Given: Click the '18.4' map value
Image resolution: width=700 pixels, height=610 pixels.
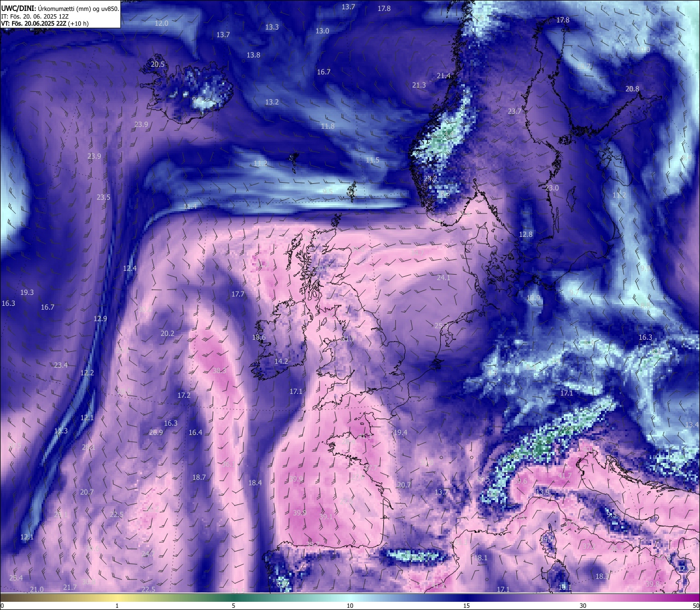Looking at the screenshot, I should click(x=255, y=483).
